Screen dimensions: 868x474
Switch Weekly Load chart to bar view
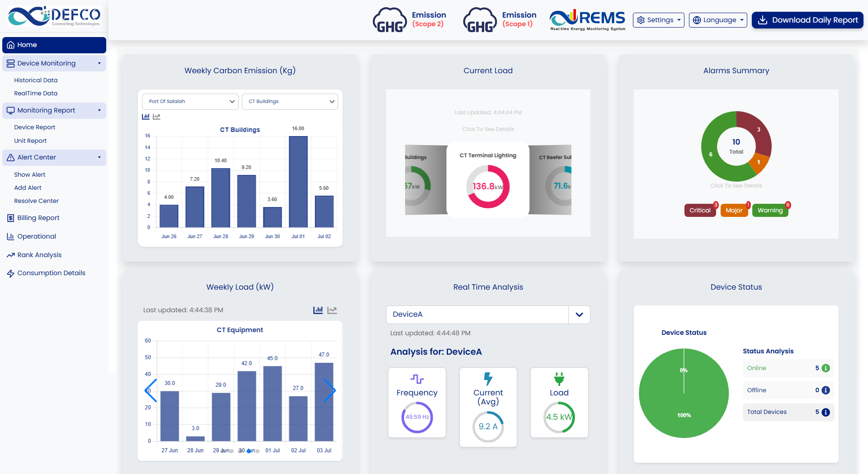318,310
